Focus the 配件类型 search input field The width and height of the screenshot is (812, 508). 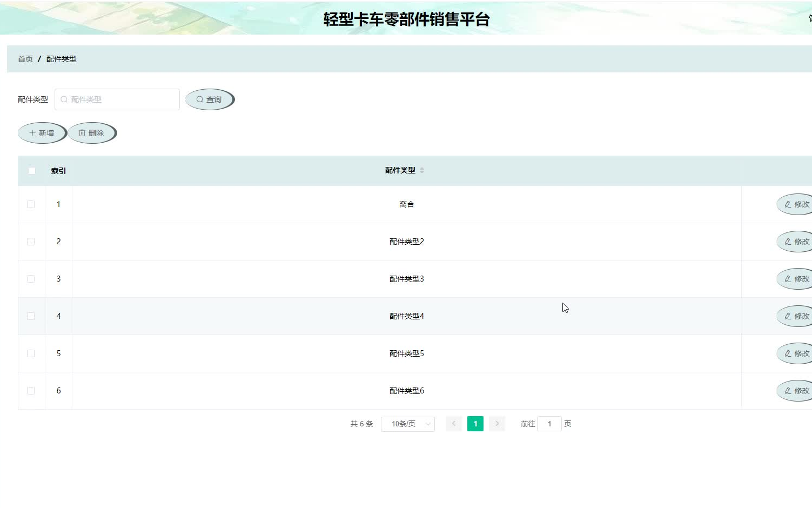coord(117,99)
